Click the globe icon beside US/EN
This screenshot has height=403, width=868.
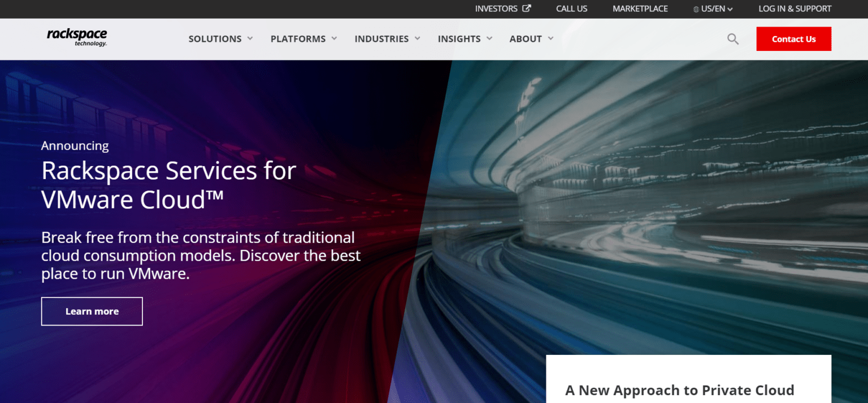[696, 10]
